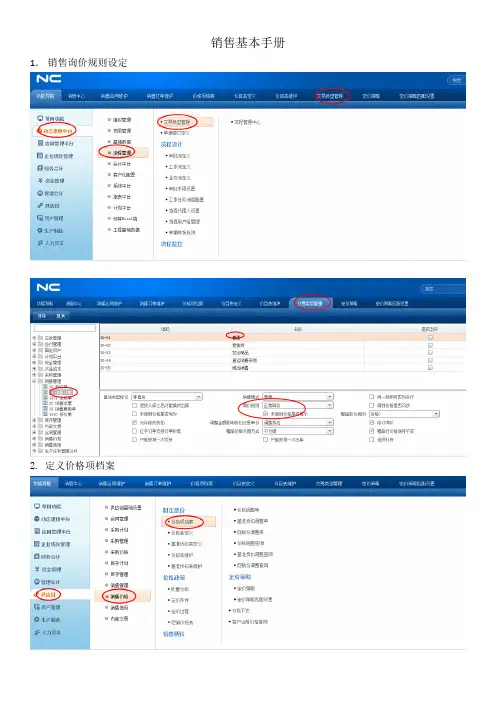Tick the checkbox in table row 30-02
This screenshot has height=702, width=496.
point(430,345)
